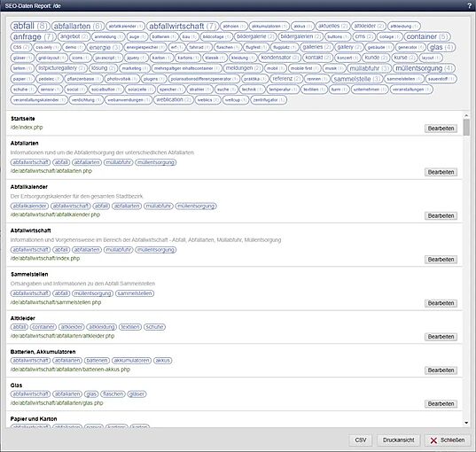Click 'flaschen' tag under Glas

(113, 394)
